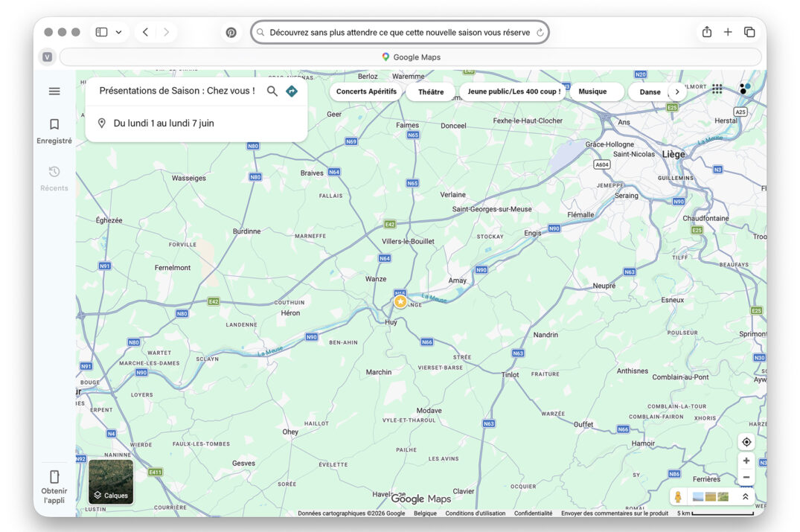The image size is (800, 532).
Task: Zoom out on the map
Action: tap(746, 478)
